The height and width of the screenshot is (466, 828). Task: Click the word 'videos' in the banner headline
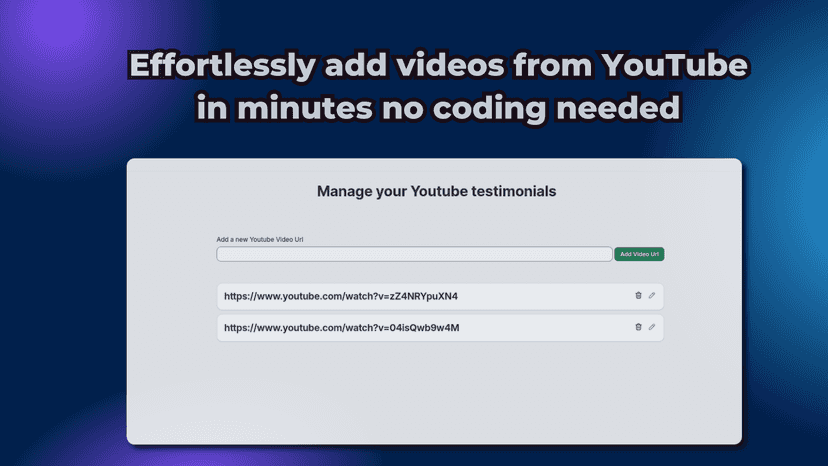click(x=450, y=65)
